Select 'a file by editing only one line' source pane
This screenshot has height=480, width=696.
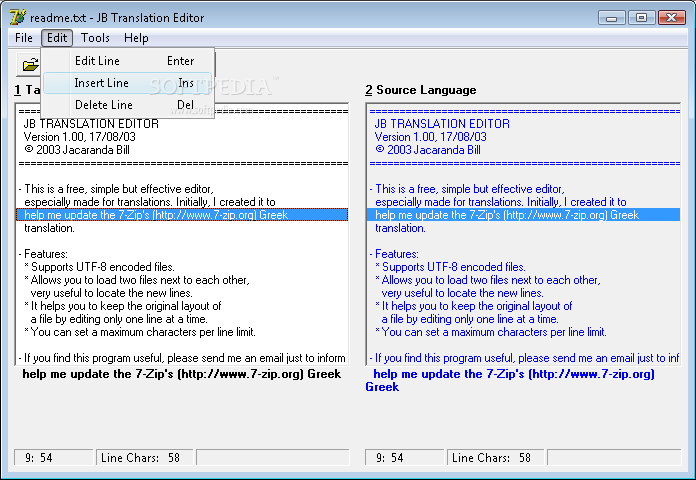[x=470, y=319]
